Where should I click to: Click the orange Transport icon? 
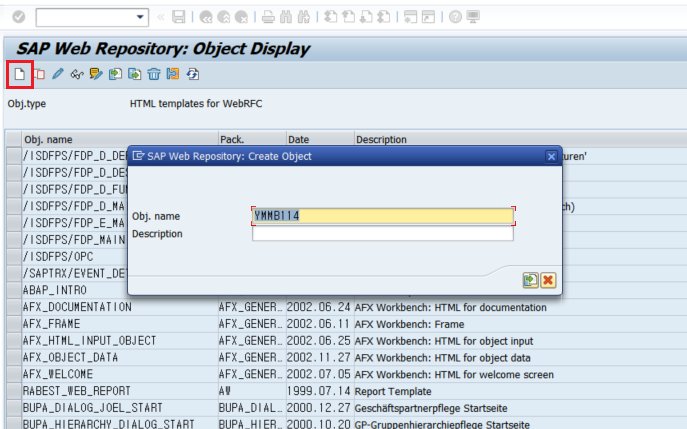(x=173, y=74)
